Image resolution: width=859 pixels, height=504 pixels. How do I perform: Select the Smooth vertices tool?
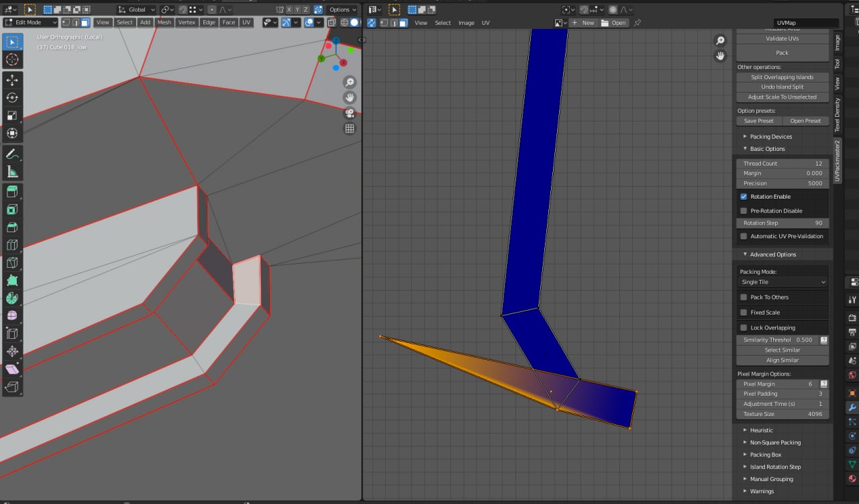11,315
